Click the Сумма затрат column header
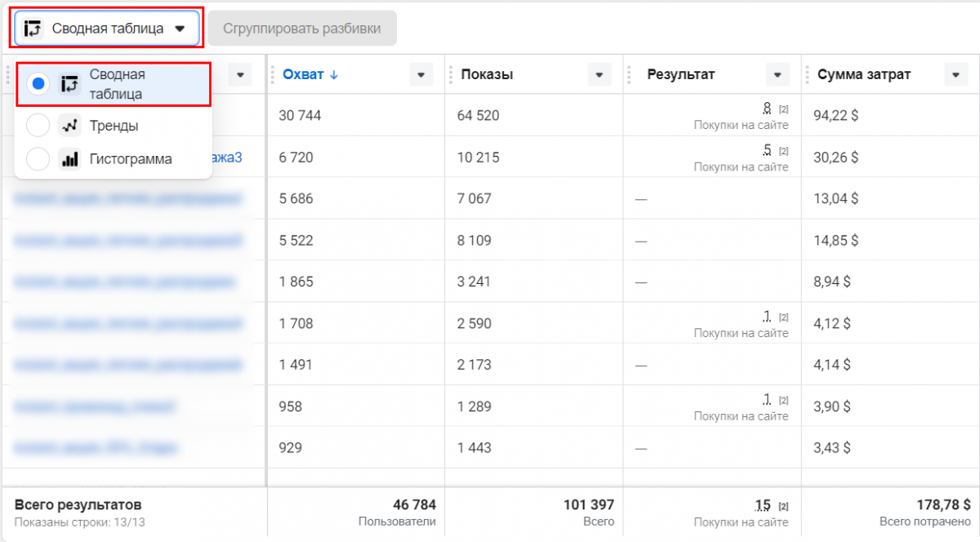This screenshot has height=542, width=980. (864, 74)
